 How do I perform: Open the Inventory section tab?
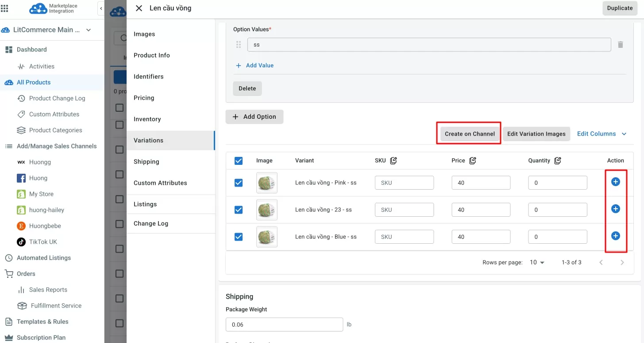(170, 119)
